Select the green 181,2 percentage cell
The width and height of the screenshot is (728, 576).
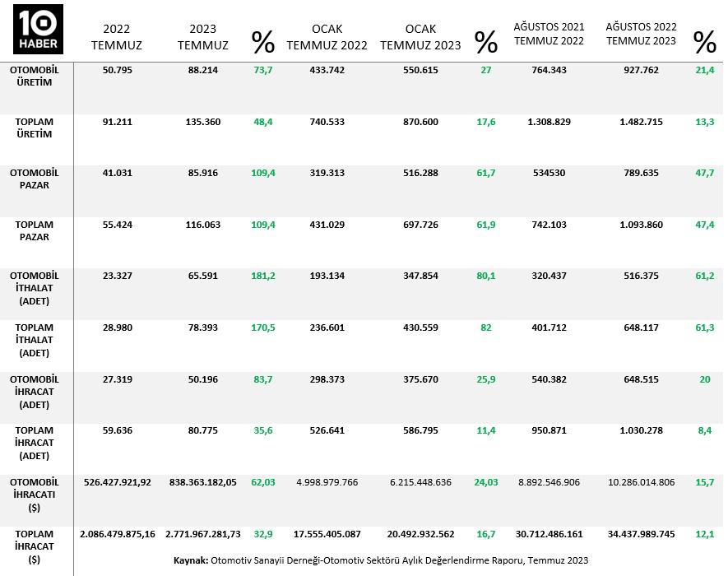pyautogui.click(x=262, y=276)
